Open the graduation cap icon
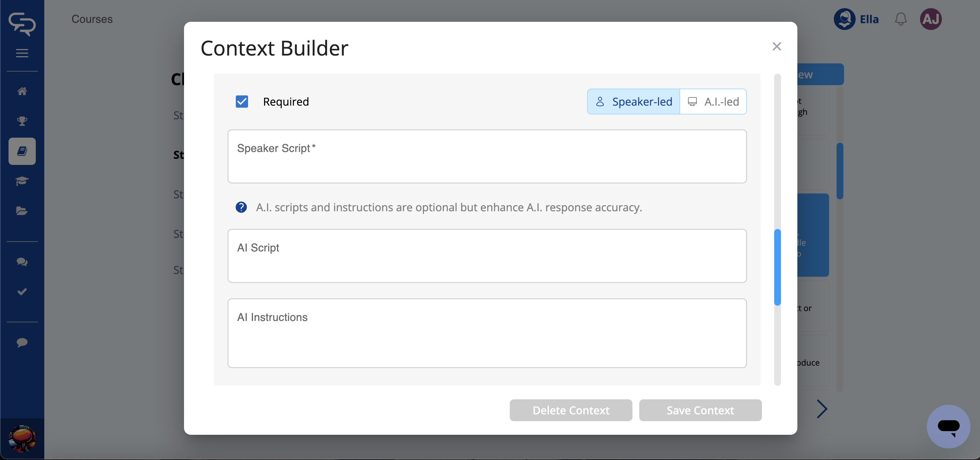 (22, 181)
